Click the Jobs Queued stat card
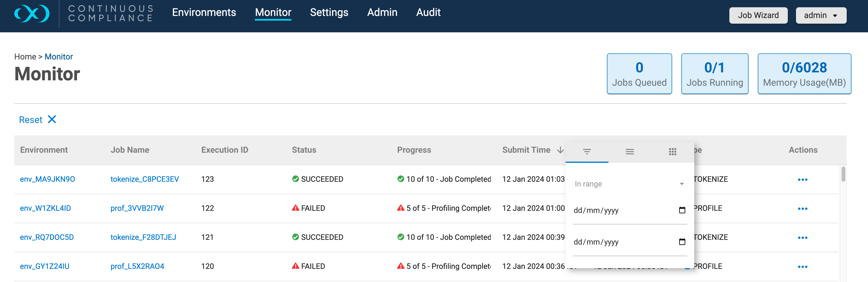 tap(639, 74)
